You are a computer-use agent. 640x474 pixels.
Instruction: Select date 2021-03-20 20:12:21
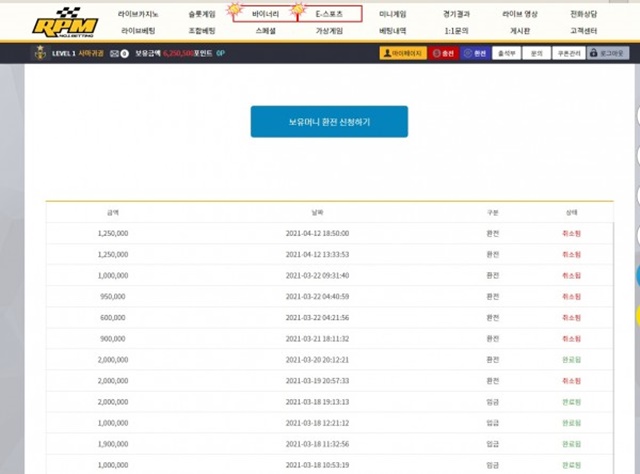[317, 360]
